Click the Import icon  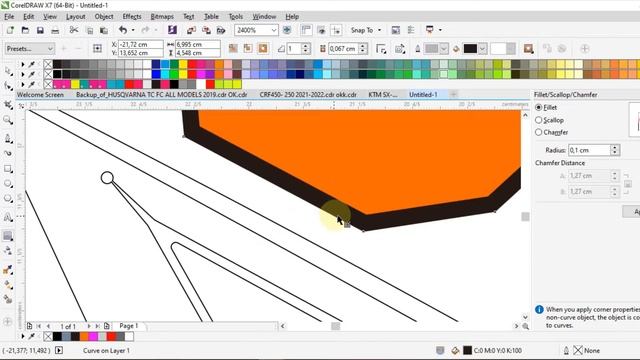tap(191, 30)
